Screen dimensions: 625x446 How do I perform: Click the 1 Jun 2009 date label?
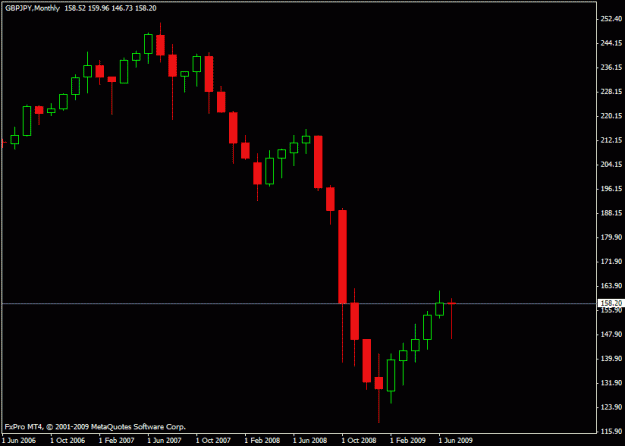pos(456,440)
